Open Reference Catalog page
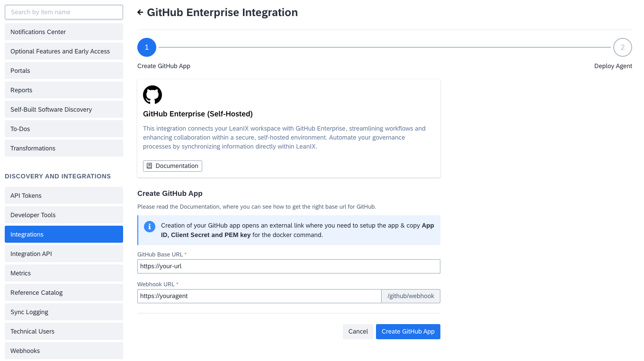The image size is (644, 361). 64,293
